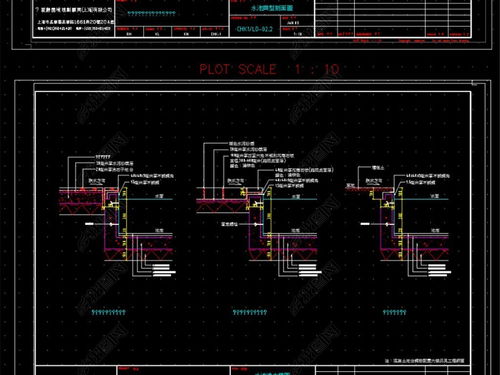Select the right pool edge section detail
Screen dimensions: 500x375
point(399,220)
